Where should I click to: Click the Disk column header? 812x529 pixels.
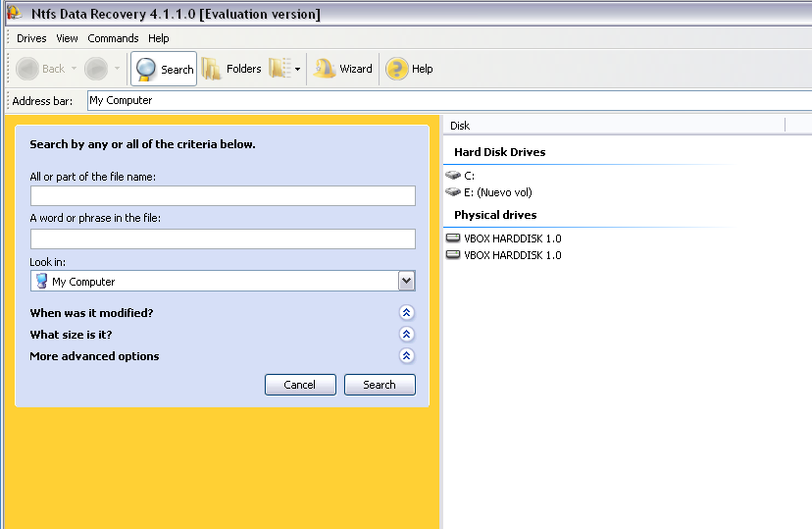(614, 126)
